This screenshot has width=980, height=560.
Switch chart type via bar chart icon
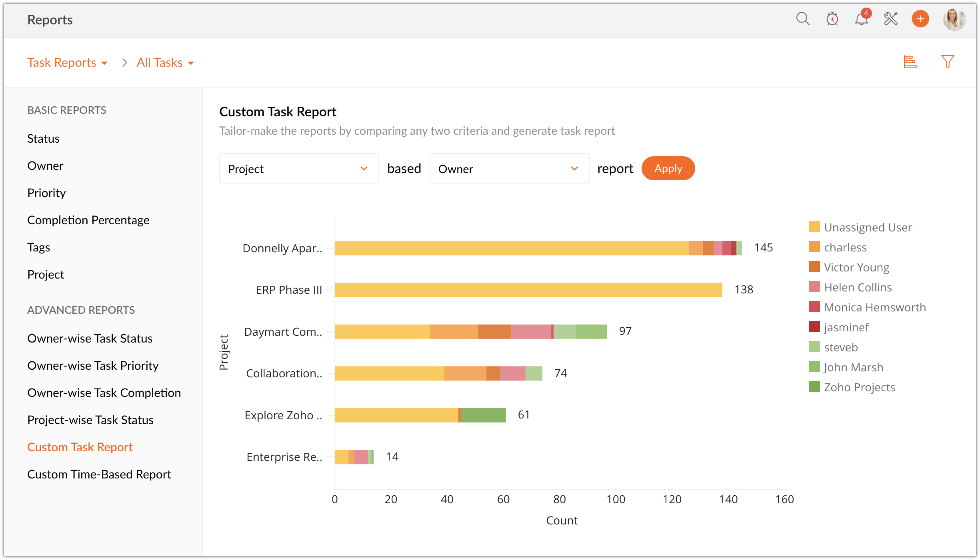point(910,62)
